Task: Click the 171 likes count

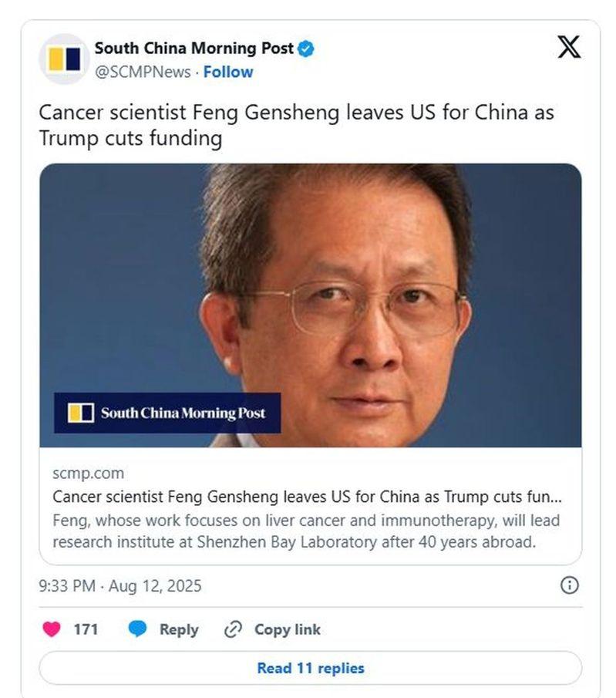Action: tap(86, 629)
